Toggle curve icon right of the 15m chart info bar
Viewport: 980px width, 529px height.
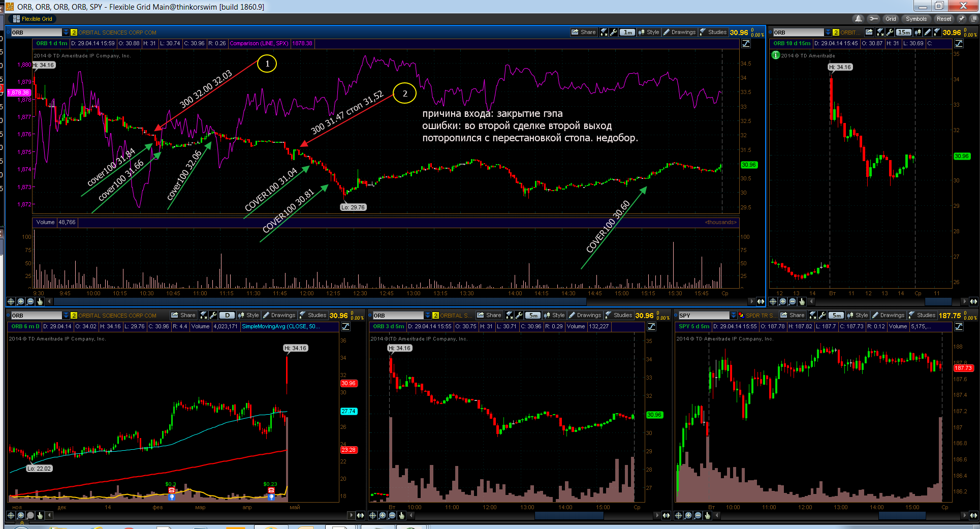coord(958,44)
